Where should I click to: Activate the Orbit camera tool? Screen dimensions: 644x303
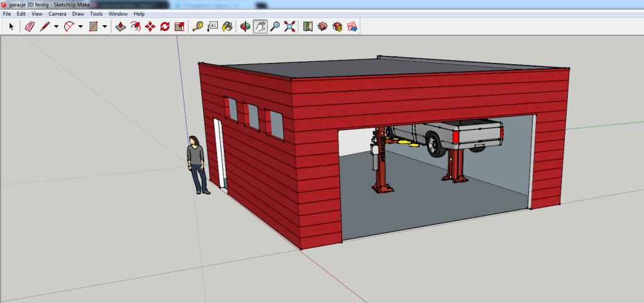pyautogui.click(x=245, y=26)
